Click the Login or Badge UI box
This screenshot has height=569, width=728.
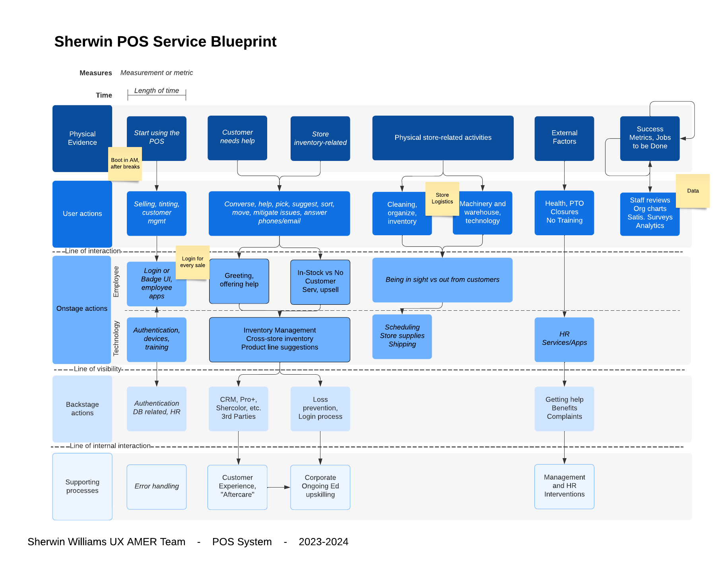[157, 284]
